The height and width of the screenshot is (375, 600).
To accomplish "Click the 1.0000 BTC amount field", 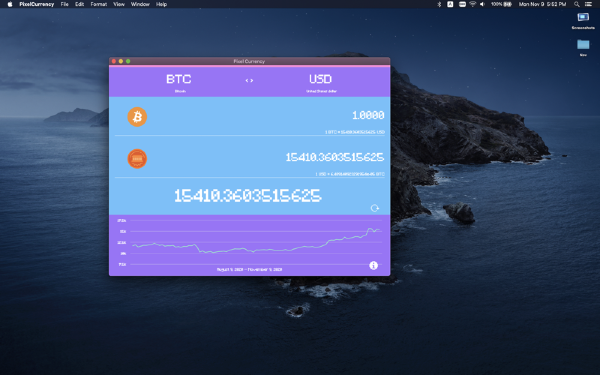I will (368, 115).
